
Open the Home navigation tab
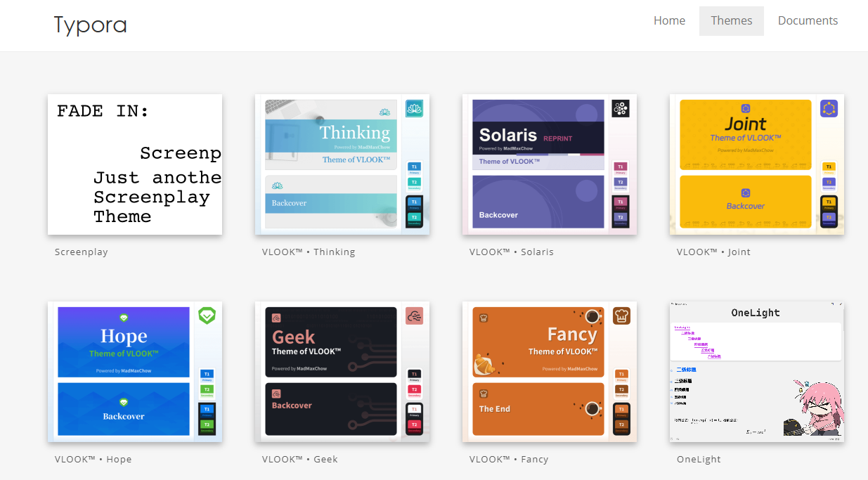tap(669, 21)
